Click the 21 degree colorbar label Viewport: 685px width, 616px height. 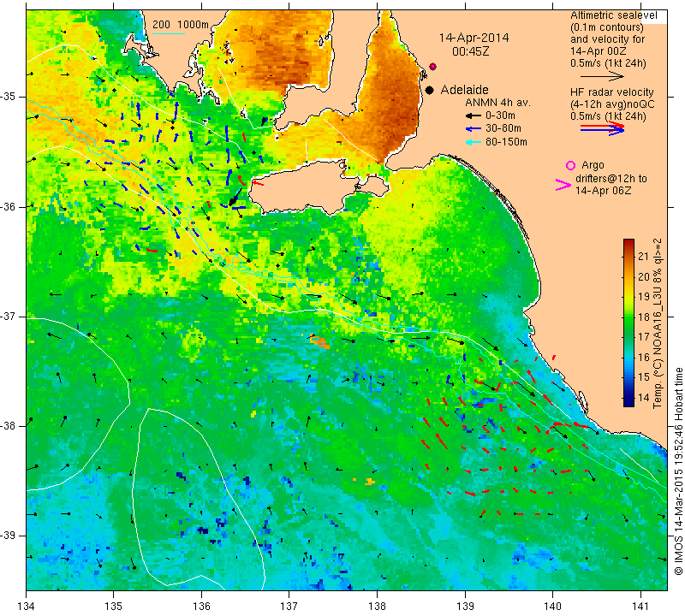click(x=643, y=257)
